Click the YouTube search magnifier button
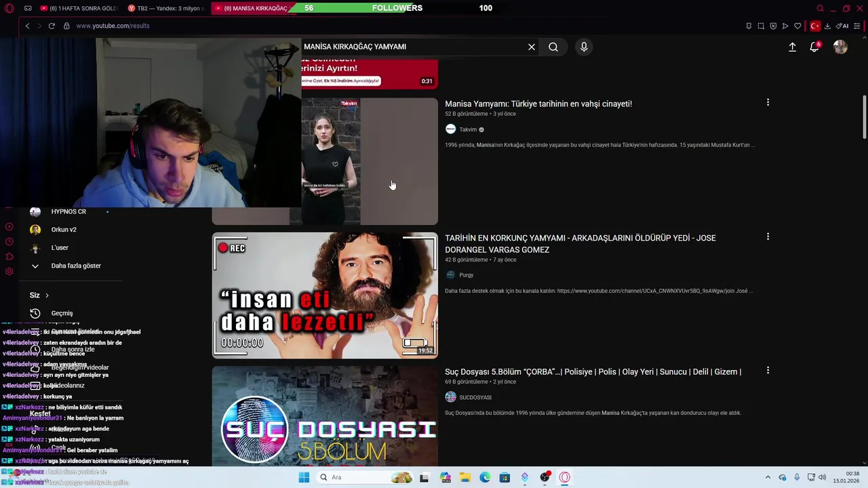Image resolution: width=868 pixels, height=488 pixels. pyautogui.click(x=553, y=47)
